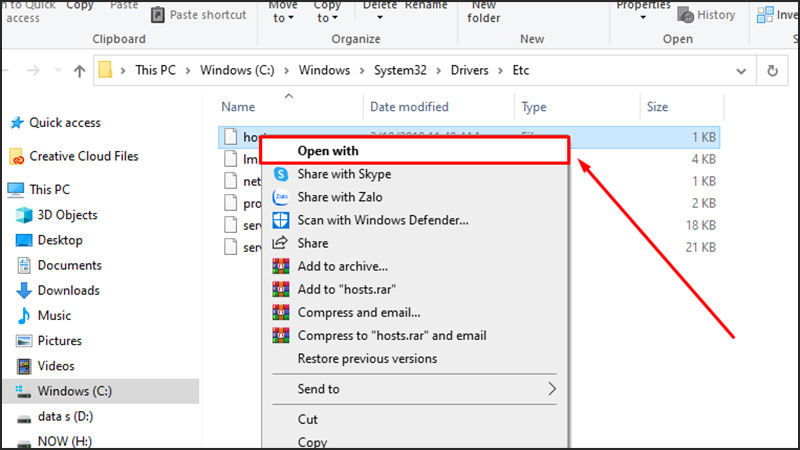Viewport: 800px width, 450px height.
Task: Click the Quick access star icon
Action: click(17, 122)
